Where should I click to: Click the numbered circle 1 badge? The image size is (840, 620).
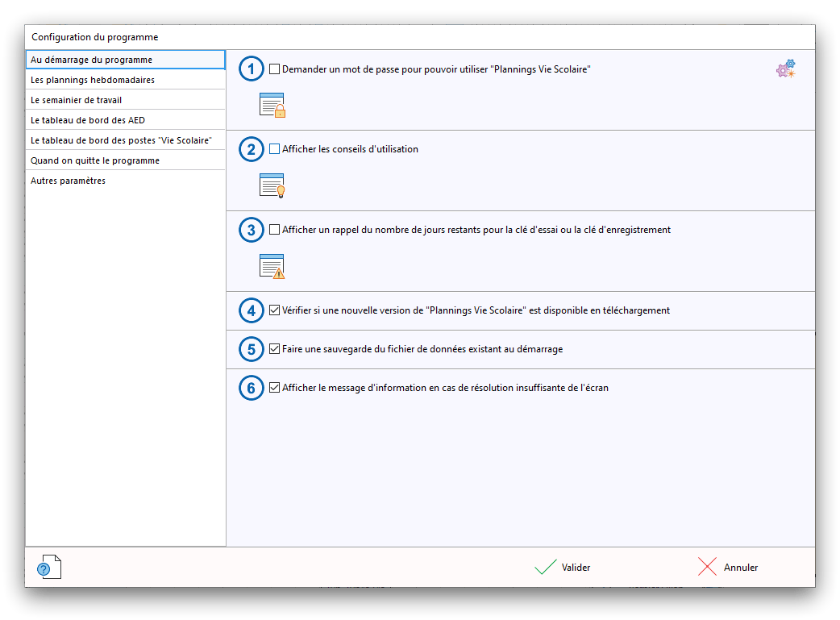[252, 70]
